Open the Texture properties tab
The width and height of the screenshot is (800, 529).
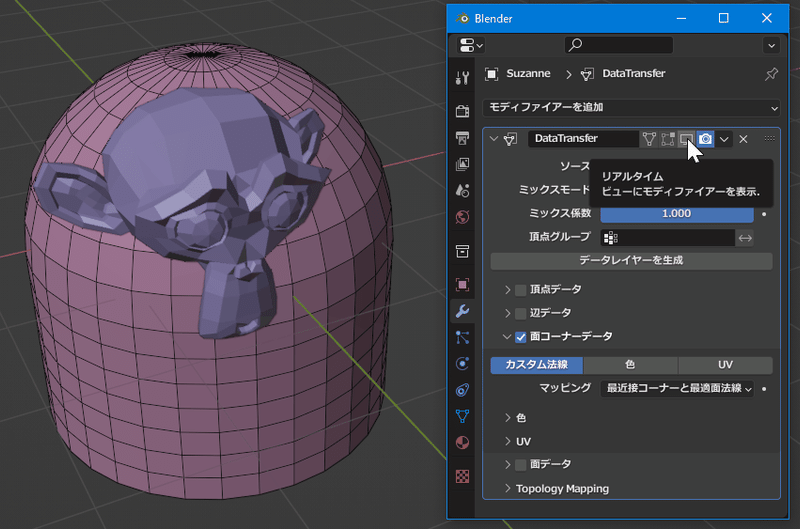pyautogui.click(x=462, y=476)
